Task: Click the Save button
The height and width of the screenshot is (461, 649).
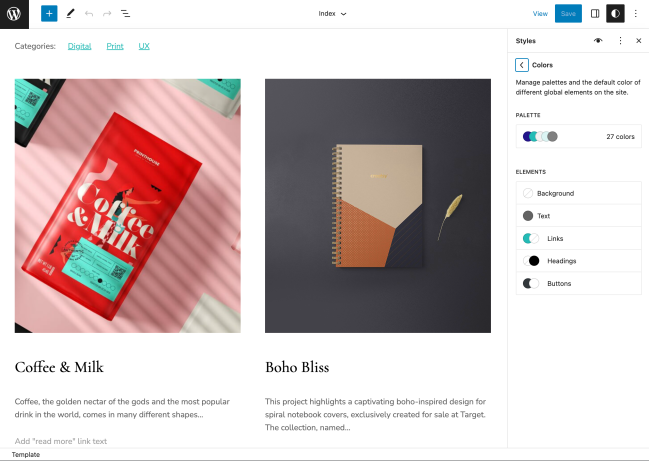Action: point(568,14)
